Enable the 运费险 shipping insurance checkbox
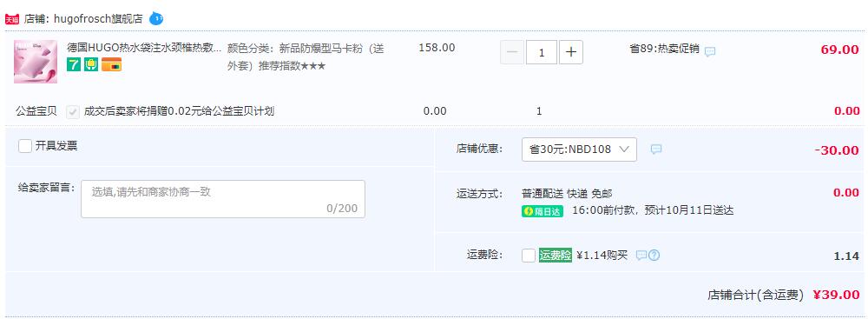 pos(529,256)
